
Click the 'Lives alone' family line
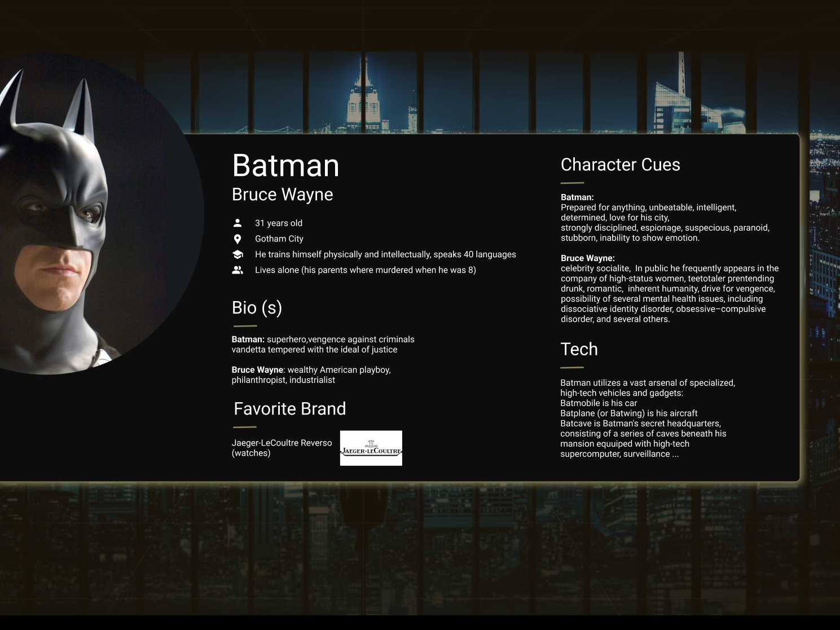pyautogui.click(x=366, y=270)
